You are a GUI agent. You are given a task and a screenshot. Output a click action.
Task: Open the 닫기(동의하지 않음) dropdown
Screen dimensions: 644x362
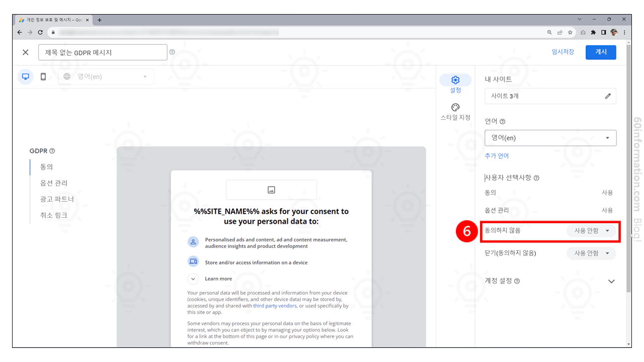coord(591,253)
